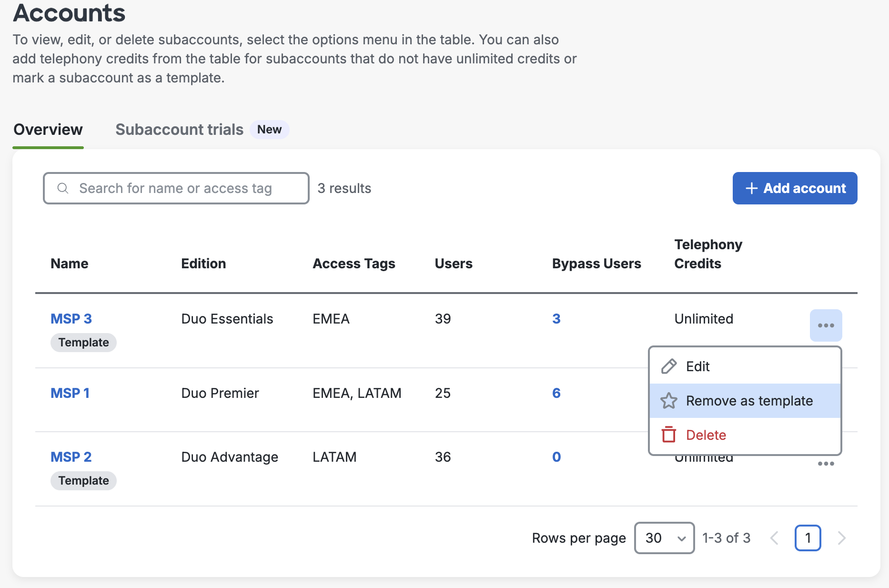Open bypass users count 0 for MSP 2
The width and height of the screenshot is (889, 588).
click(556, 457)
